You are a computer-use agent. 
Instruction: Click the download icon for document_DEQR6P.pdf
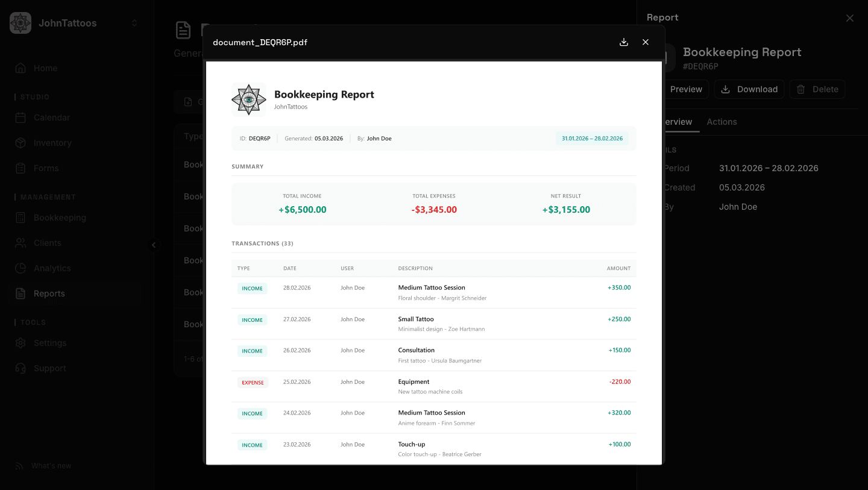pos(624,42)
